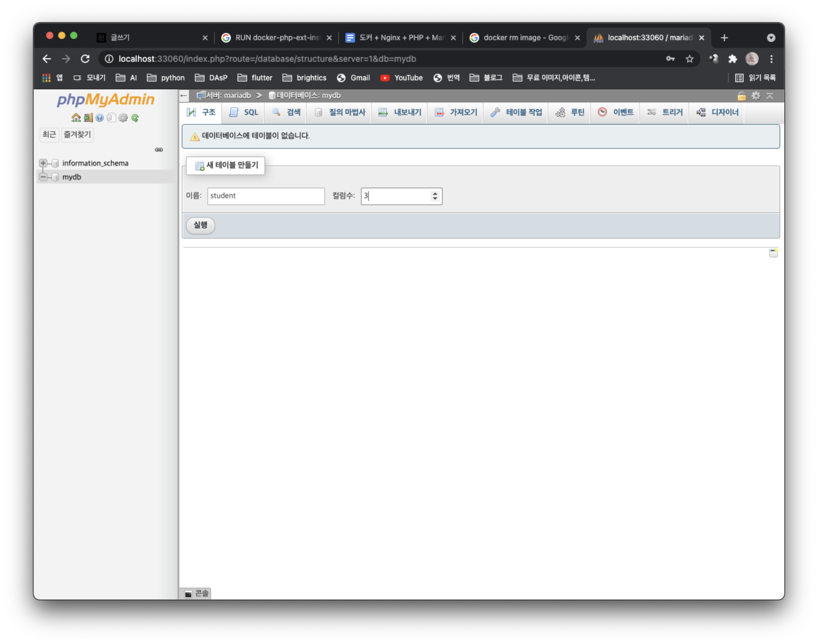
Task: Click the navigation panel settings gear
Action: point(123,118)
